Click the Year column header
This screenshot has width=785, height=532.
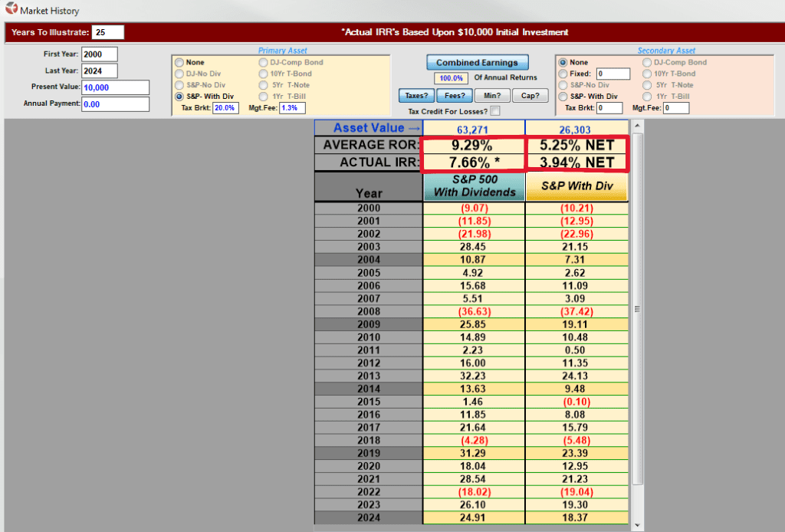pyautogui.click(x=369, y=187)
